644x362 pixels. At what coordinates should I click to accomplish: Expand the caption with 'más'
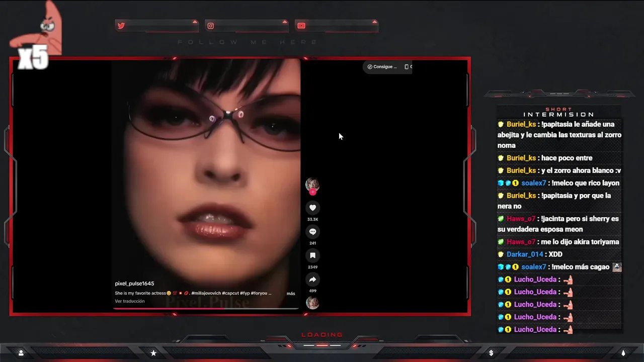(291, 293)
